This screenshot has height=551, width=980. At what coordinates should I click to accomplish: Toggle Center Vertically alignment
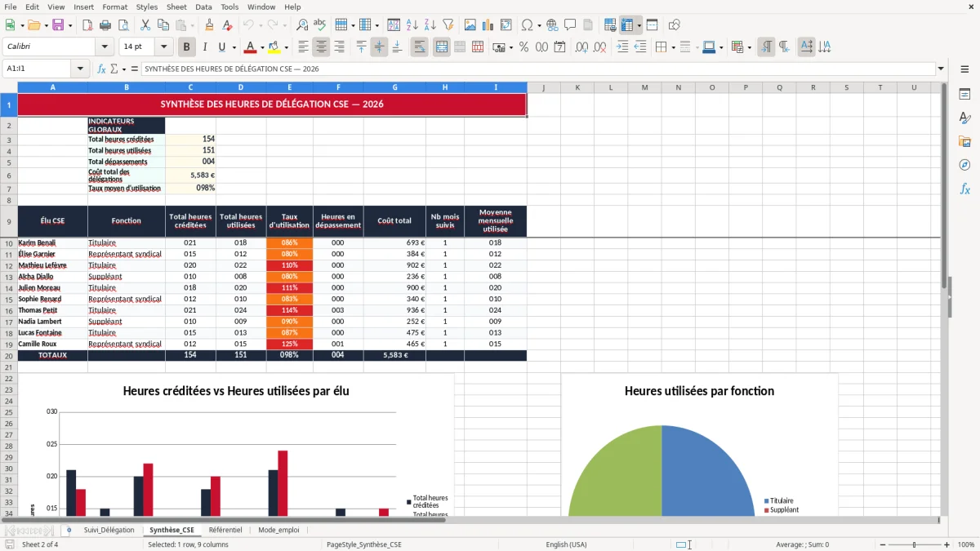379,47
